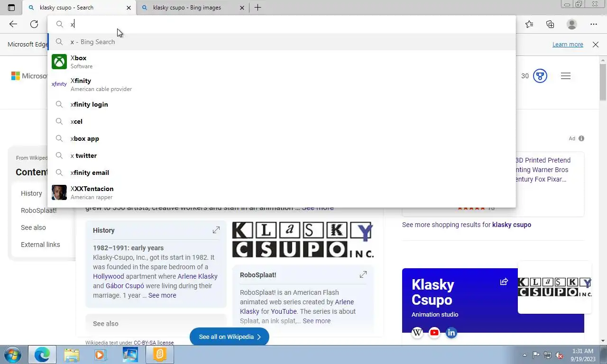Open the Hollywood link
The height and width of the screenshot is (364, 607).
(108, 276)
